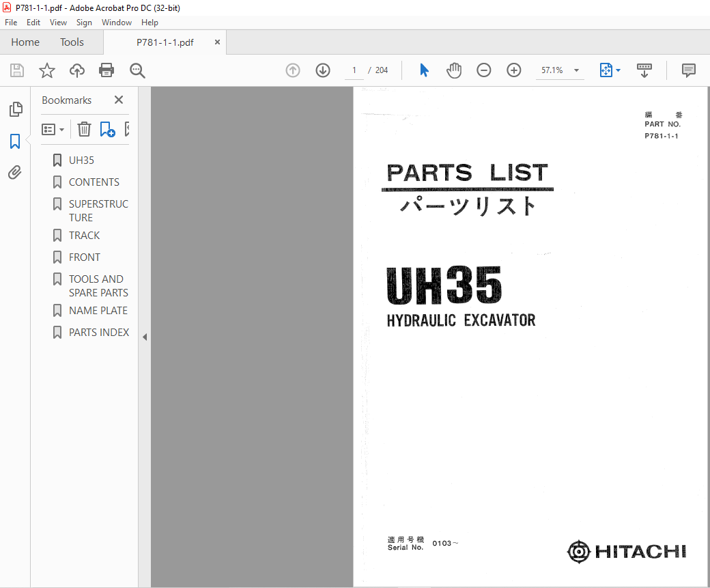Open the comment tool

point(688,70)
